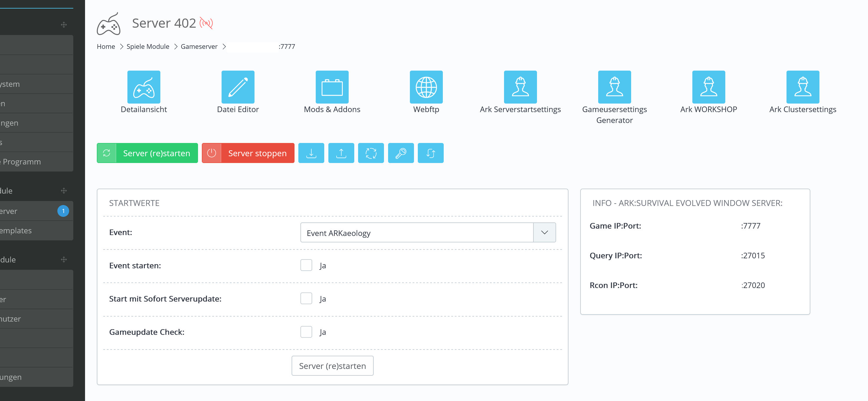Click the blue download arrow button
This screenshot has width=868, height=401.
pos(311,153)
